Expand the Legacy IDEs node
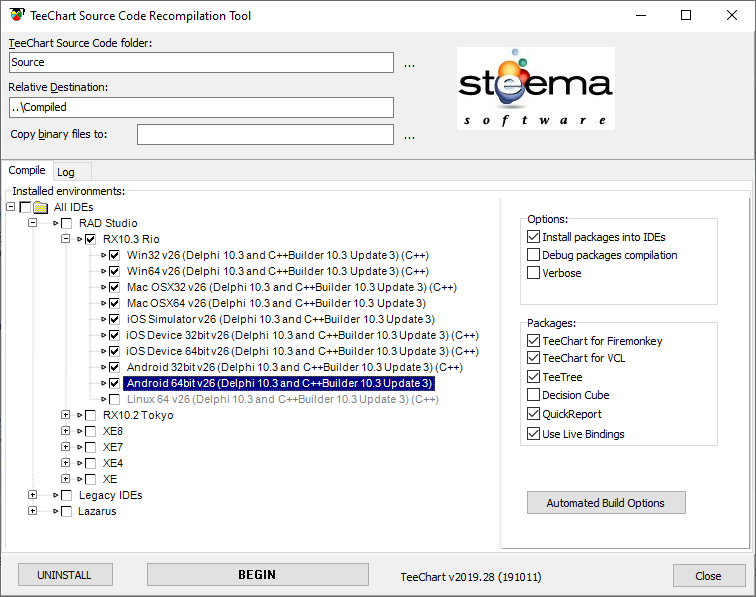The image size is (756, 597). [x=32, y=495]
